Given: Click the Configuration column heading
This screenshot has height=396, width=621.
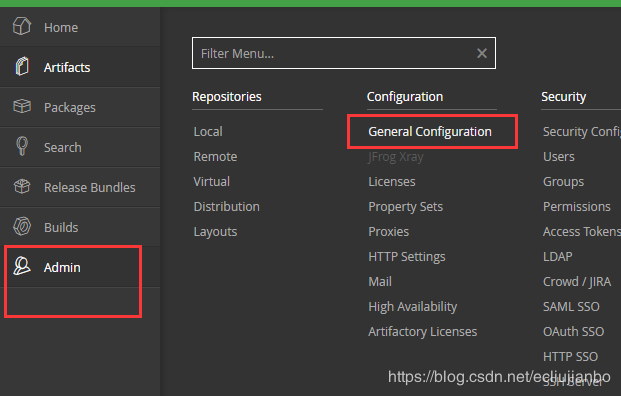Looking at the screenshot, I should pyautogui.click(x=405, y=97).
